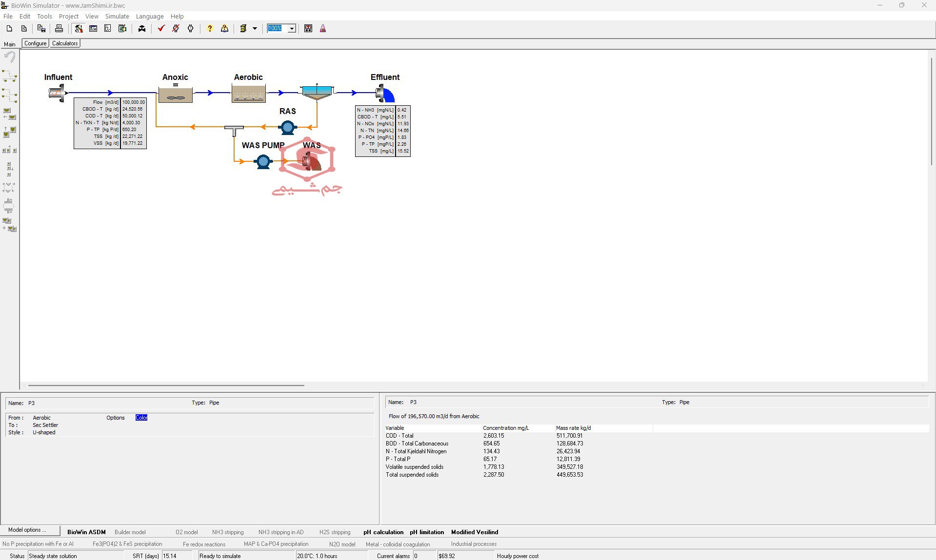Screen dimensions: 936x560
Task: Click the WAS PUMP element
Action: (x=263, y=161)
